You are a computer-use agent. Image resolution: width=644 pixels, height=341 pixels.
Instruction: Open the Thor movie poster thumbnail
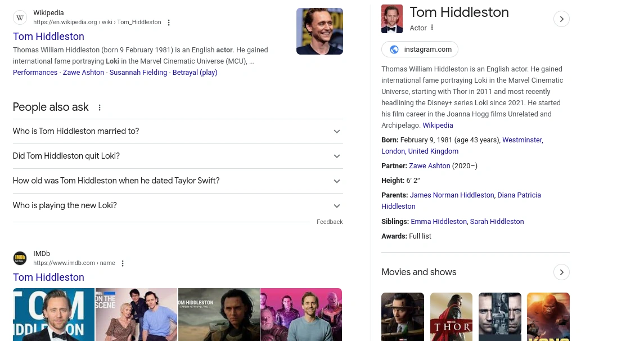(x=451, y=316)
